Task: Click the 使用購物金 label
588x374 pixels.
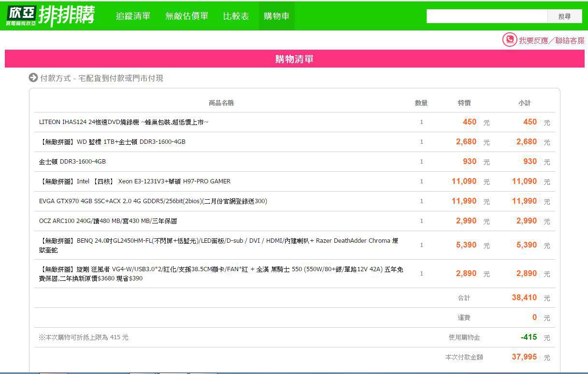Action: pos(464,338)
